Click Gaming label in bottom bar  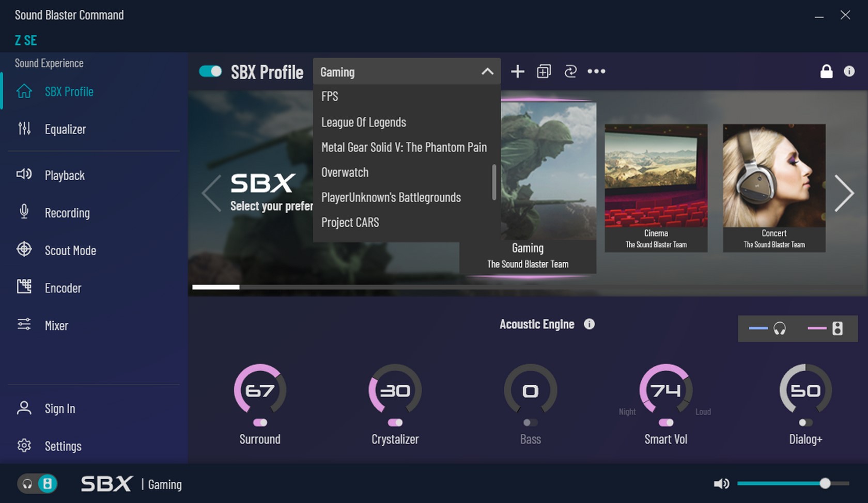point(165,484)
